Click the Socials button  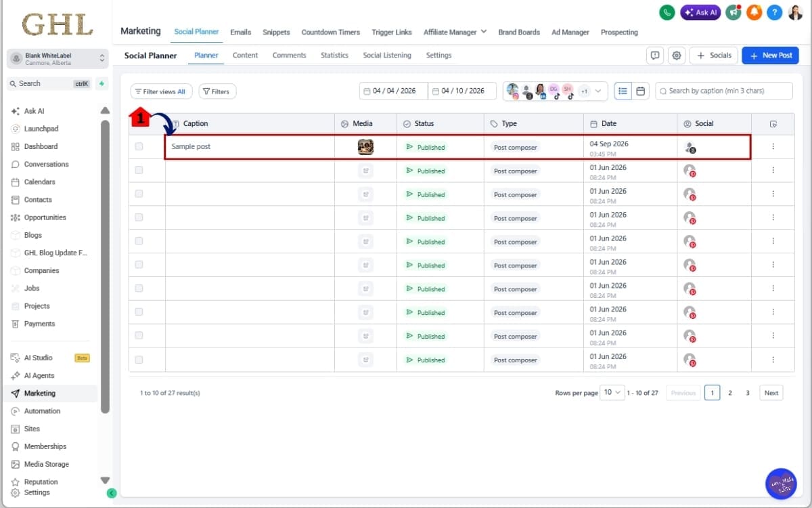coord(713,56)
